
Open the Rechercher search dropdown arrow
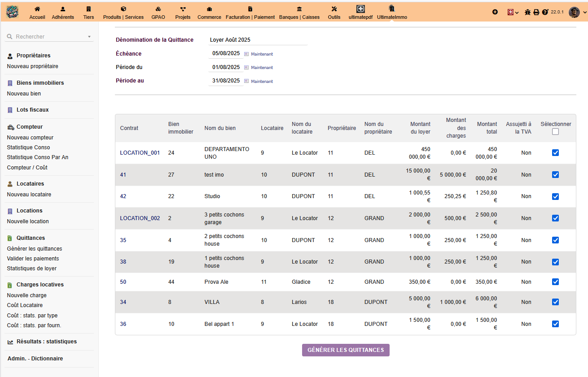[89, 37]
